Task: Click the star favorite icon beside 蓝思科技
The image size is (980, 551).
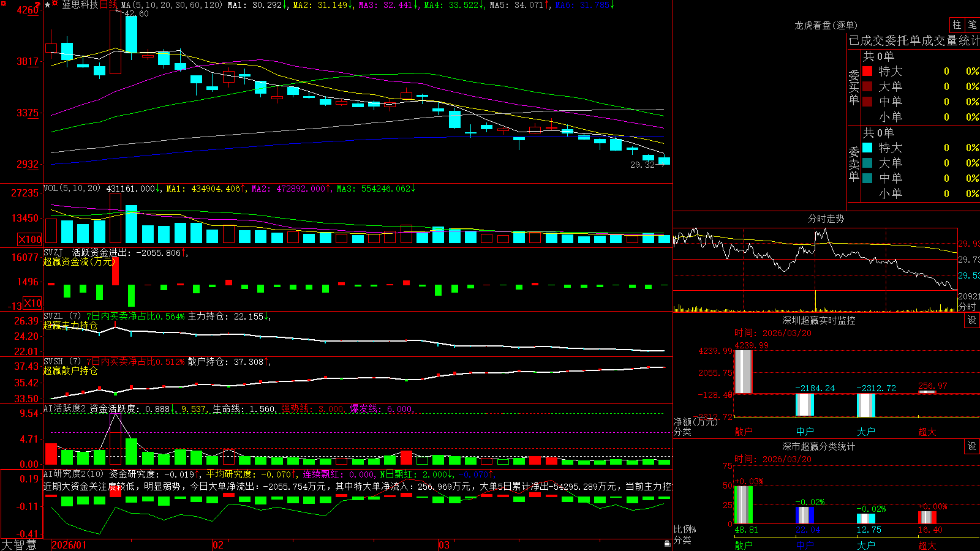Action: [x=48, y=5]
